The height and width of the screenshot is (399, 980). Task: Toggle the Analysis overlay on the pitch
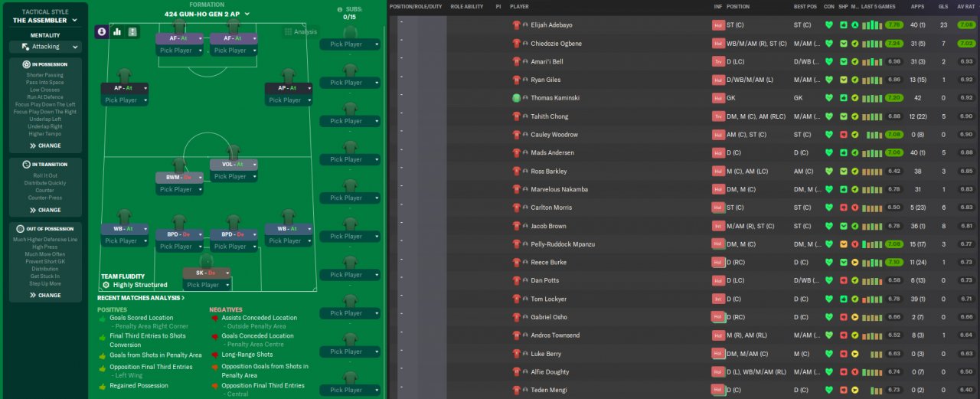[x=300, y=31]
